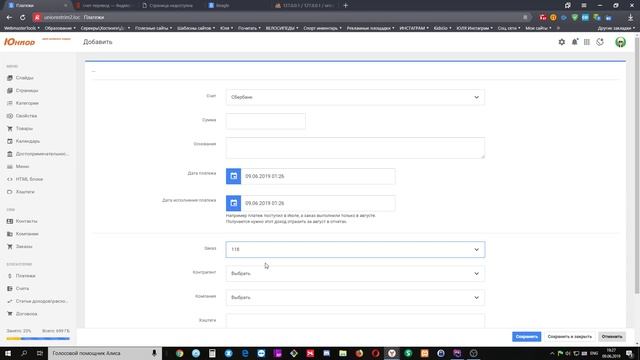Open the settings gear in header
The width and height of the screenshot is (640, 360).
pos(562,42)
